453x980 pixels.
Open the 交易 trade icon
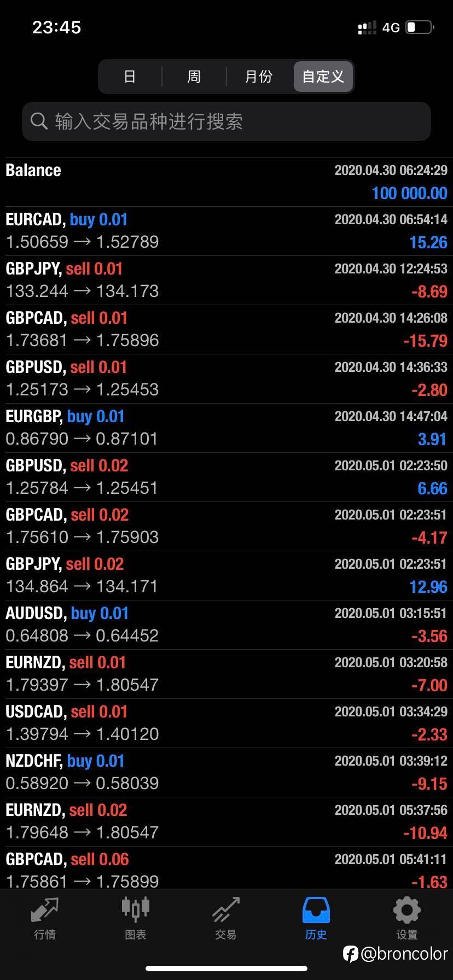tap(226, 910)
